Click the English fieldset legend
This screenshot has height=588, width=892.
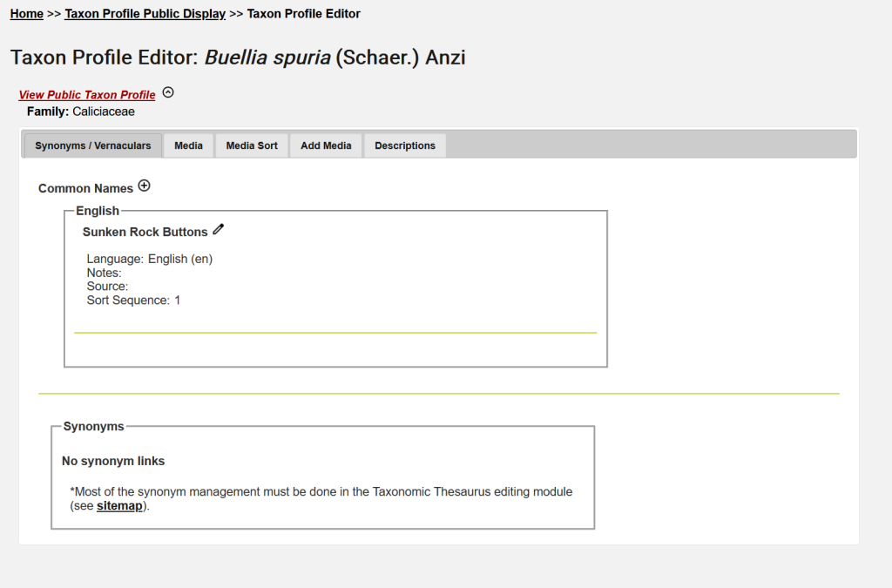click(x=98, y=211)
